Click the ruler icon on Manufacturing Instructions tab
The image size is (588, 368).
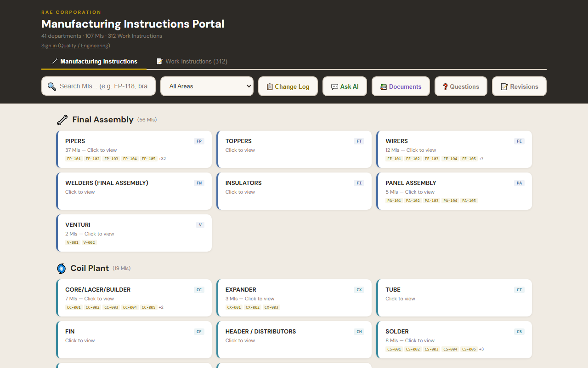point(55,61)
